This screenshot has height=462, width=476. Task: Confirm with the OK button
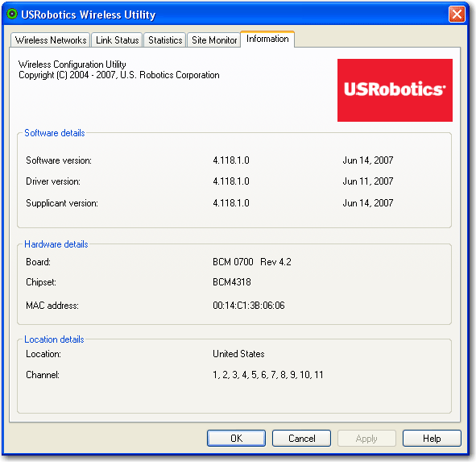(x=236, y=438)
